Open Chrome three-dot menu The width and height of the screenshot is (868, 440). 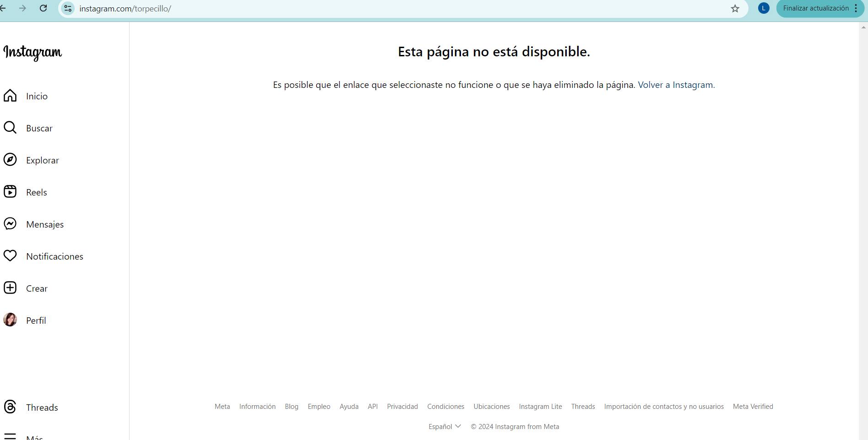856,8
